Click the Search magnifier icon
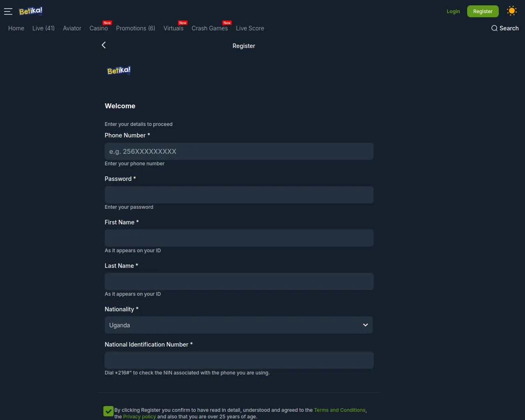525x420 pixels. pos(494,28)
